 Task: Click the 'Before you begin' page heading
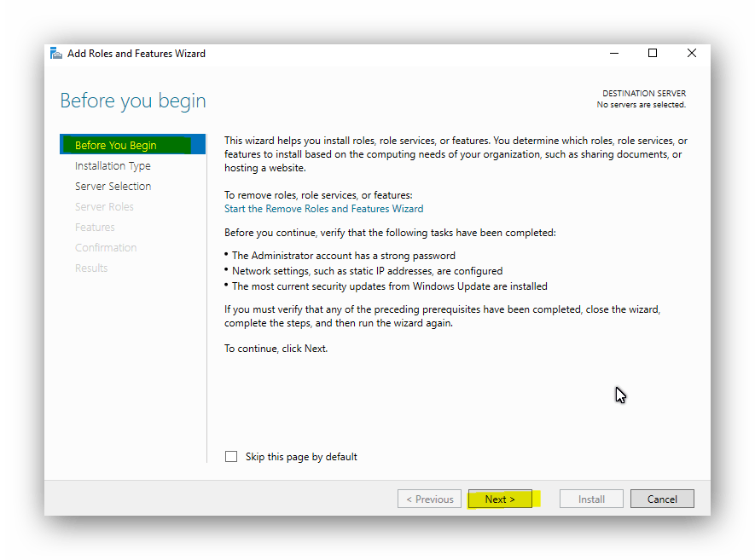(133, 101)
